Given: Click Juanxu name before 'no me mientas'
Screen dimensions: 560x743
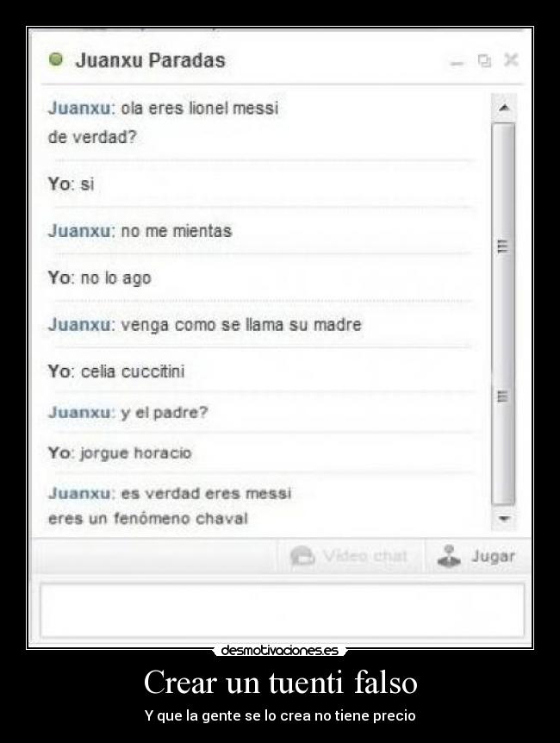Looking at the screenshot, I should [x=79, y=231].
